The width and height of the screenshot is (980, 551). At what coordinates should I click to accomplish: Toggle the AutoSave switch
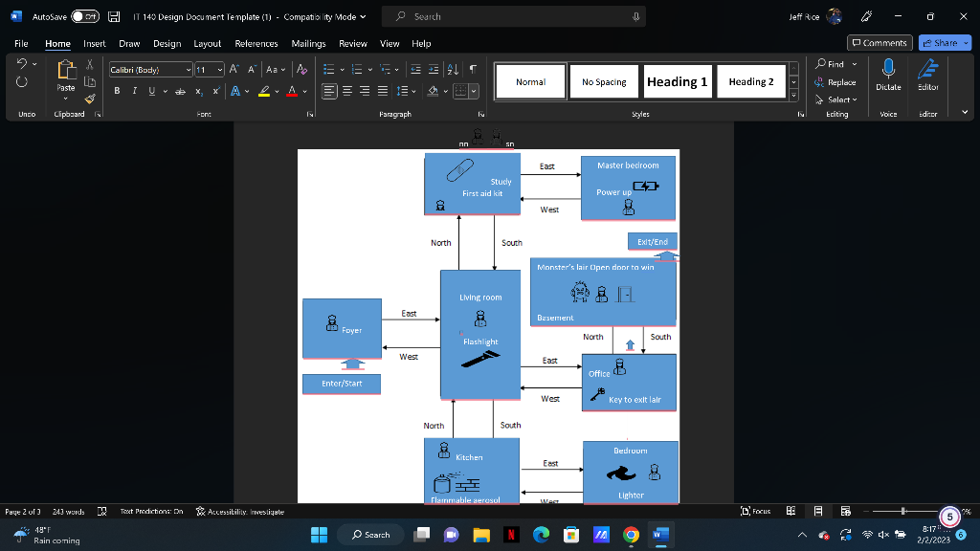pos(86,16)
